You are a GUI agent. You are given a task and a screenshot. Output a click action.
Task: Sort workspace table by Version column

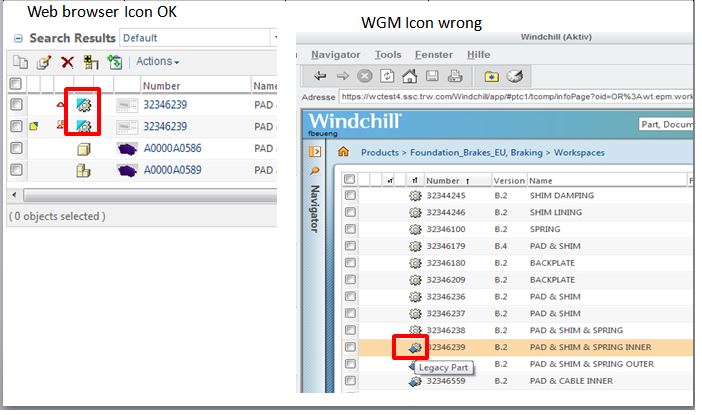pos(509,181)
